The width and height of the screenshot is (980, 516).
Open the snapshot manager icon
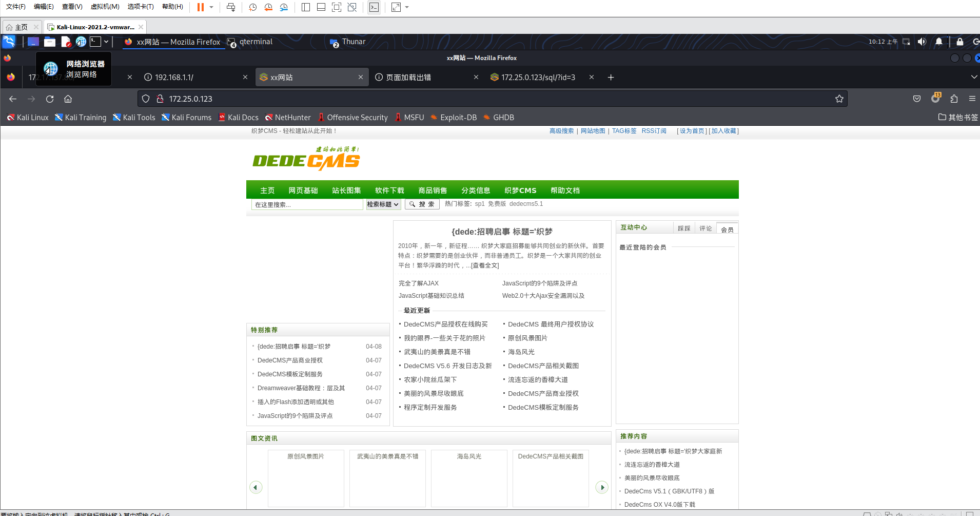pyautogui.click(x=284, y=7)
